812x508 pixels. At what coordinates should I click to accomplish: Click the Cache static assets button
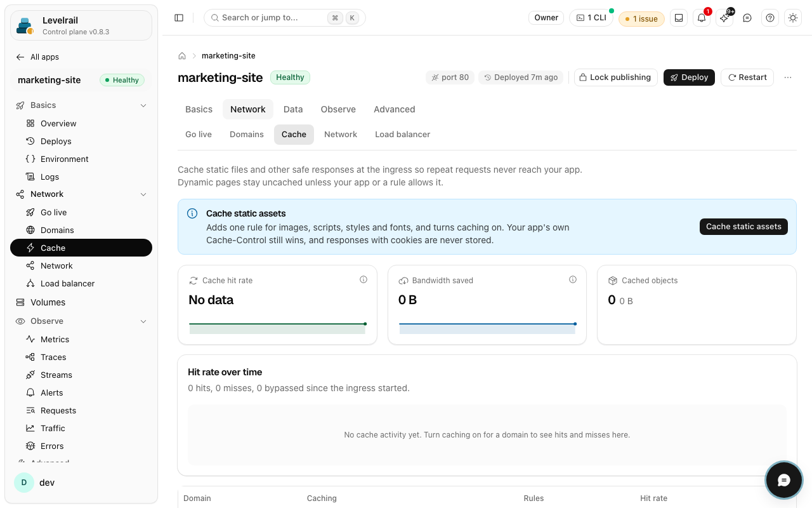(x=743, y=227)
